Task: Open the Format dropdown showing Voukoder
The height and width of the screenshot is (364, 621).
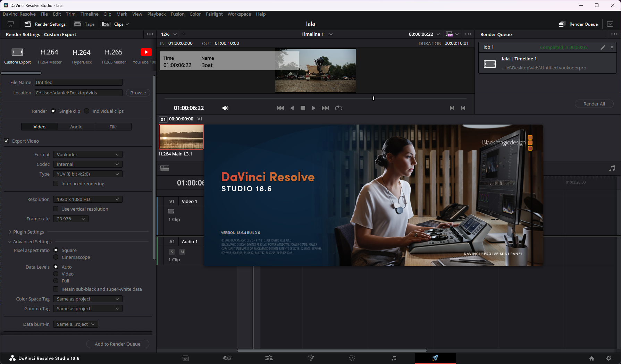Action: 87,154
